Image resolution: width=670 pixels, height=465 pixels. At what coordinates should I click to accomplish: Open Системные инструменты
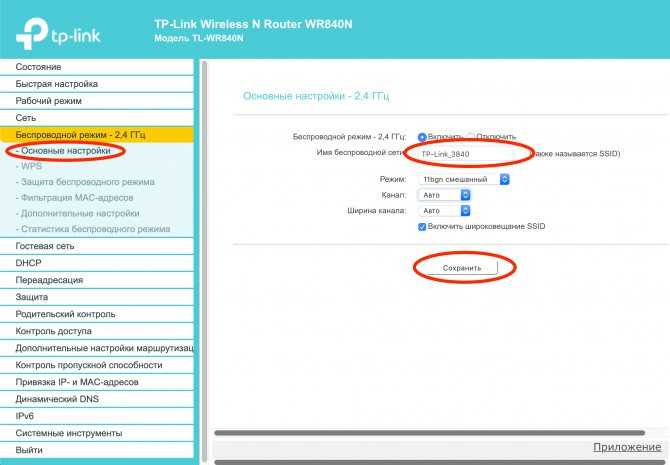tap(97, 433)
